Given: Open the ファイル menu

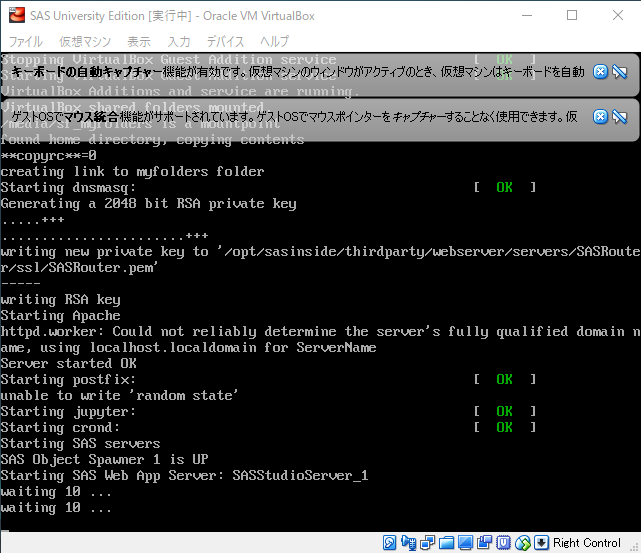Looking at the screenshot, I should click(26, 41).
